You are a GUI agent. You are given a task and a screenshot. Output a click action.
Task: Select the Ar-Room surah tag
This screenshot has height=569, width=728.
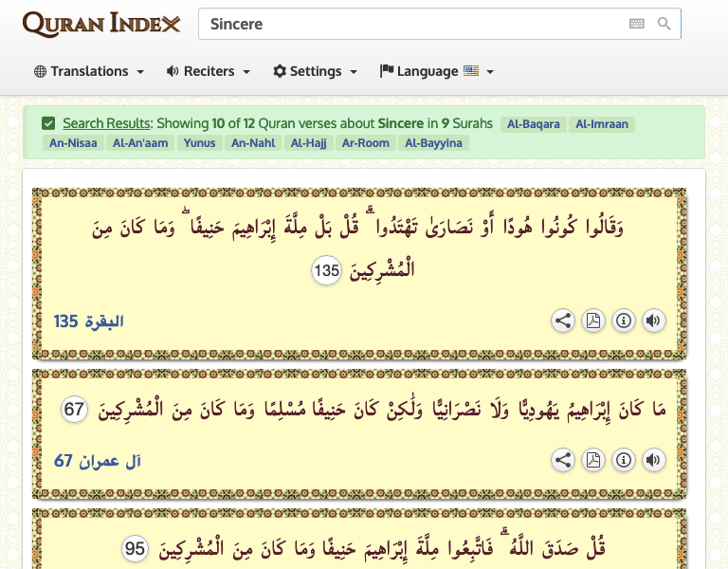365,143
